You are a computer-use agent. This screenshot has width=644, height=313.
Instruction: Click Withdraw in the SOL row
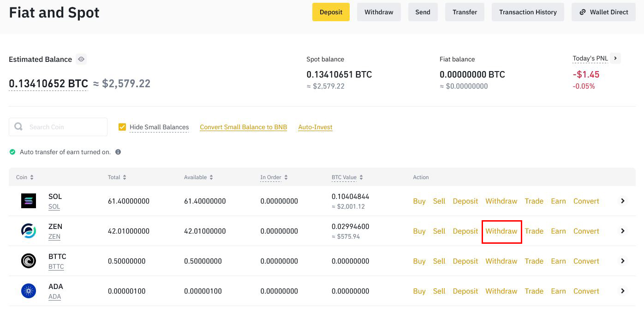(501, 201)
